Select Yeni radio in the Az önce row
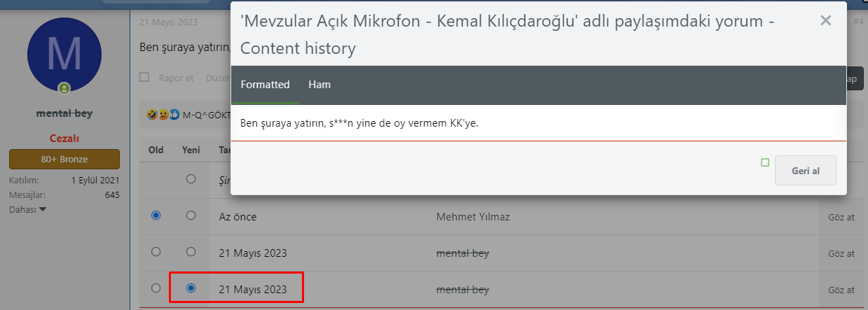Viewport: 868px width, 310px height. [191, 216]
